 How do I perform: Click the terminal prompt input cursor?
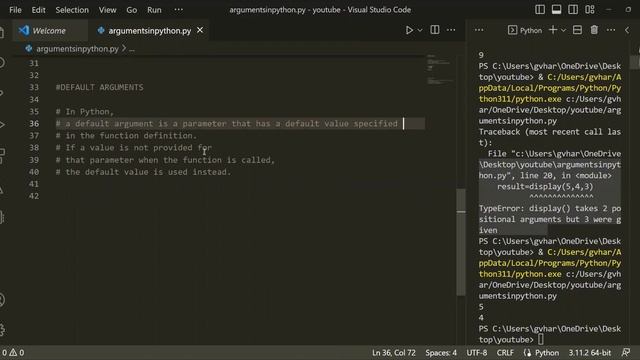541,339
